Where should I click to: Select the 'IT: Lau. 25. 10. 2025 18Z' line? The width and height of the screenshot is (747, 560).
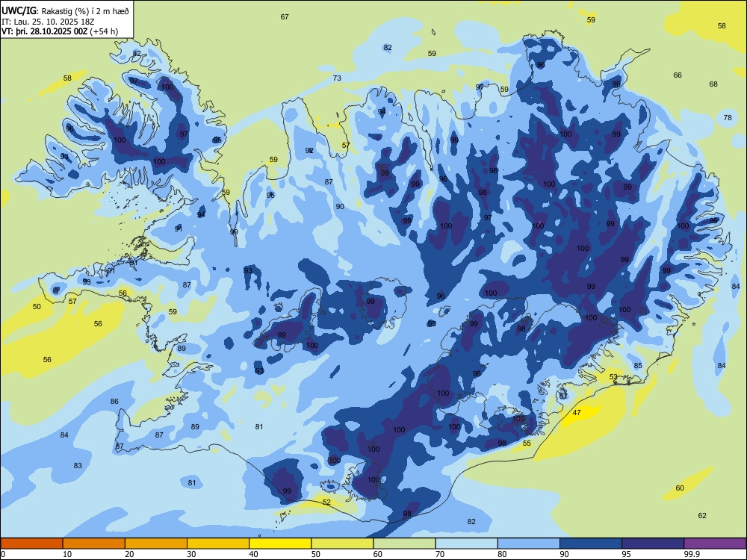(49, 22)
